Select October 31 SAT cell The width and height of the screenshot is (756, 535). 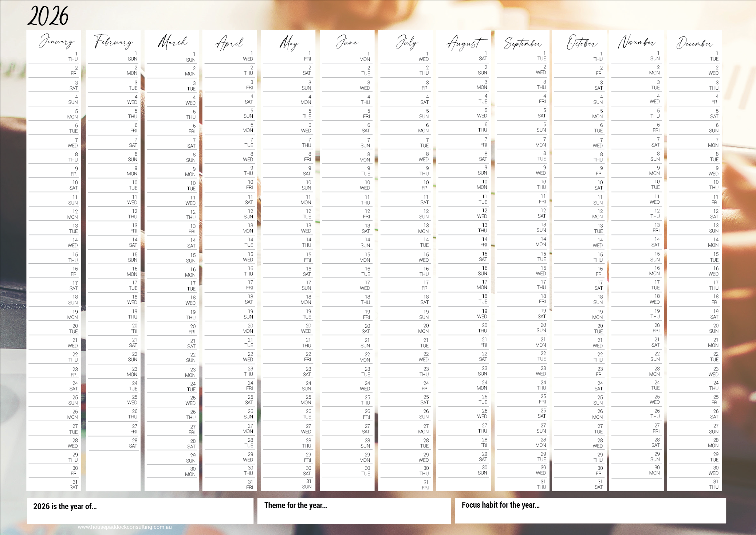(579, 484)
